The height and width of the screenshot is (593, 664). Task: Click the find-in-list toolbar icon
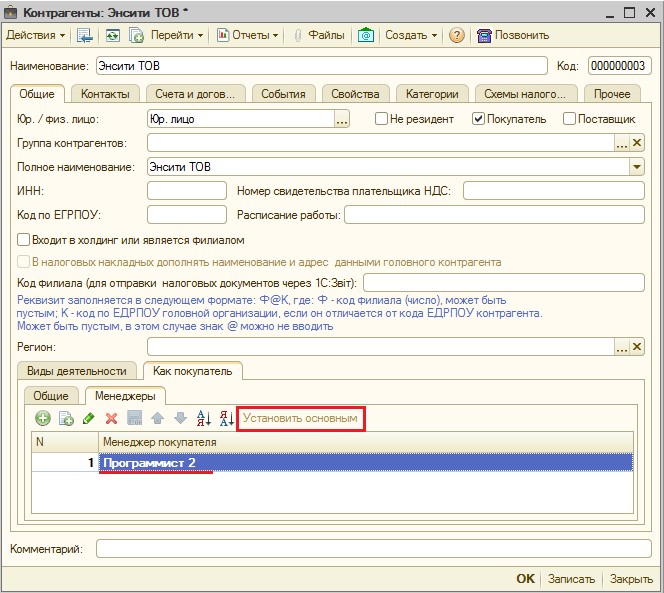[85, 35]
